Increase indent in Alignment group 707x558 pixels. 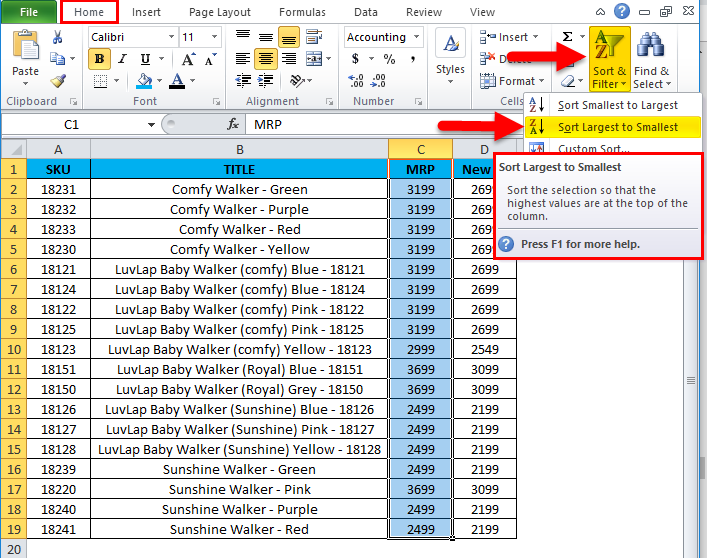[x=266, y=81]
